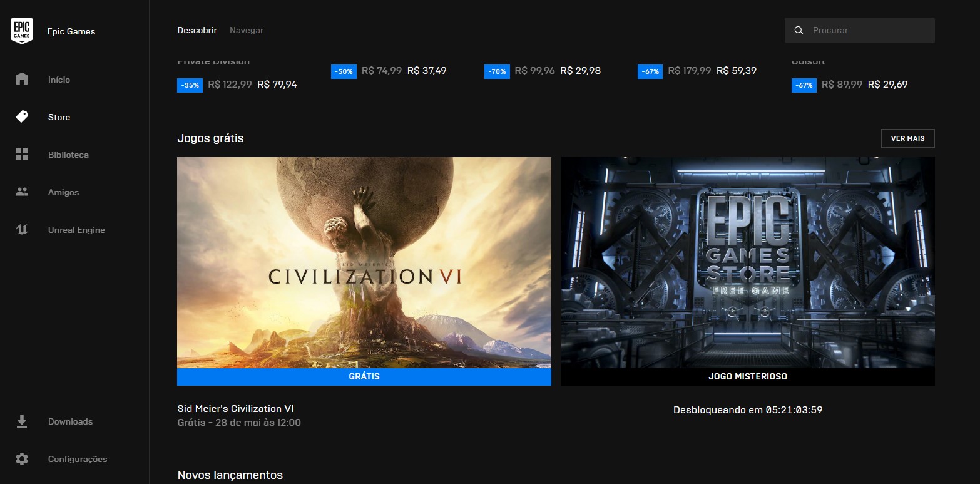980x484 pixels.
Task: Open the Biblioteca grid icon
Action: (x=22, y=154)
